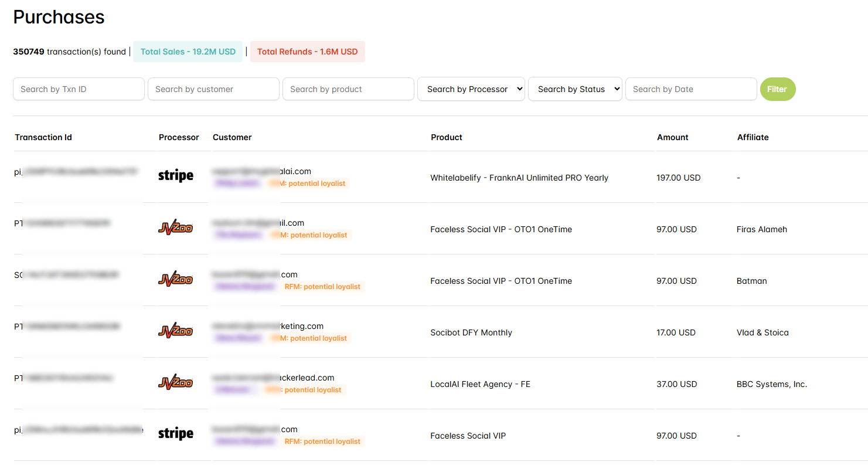This screenshot has width=868, height=465.
Task: Click the Stripe logo in the Whitelabelify row
Action: (176, 175)
